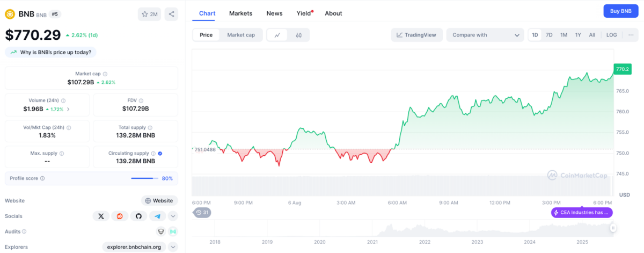Show Profile score info icon
Viewport: 644px width, 253px height.
42,178
